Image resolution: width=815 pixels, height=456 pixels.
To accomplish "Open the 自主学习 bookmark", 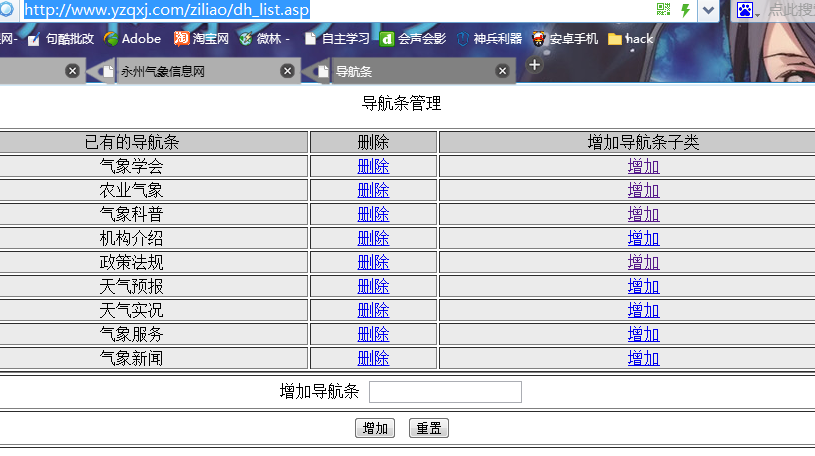I will pos(337,39).
